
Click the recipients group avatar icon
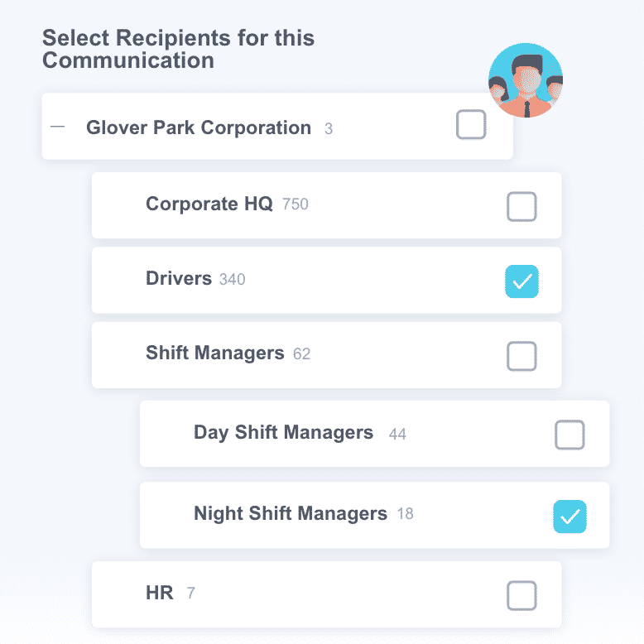pos(526,80)
